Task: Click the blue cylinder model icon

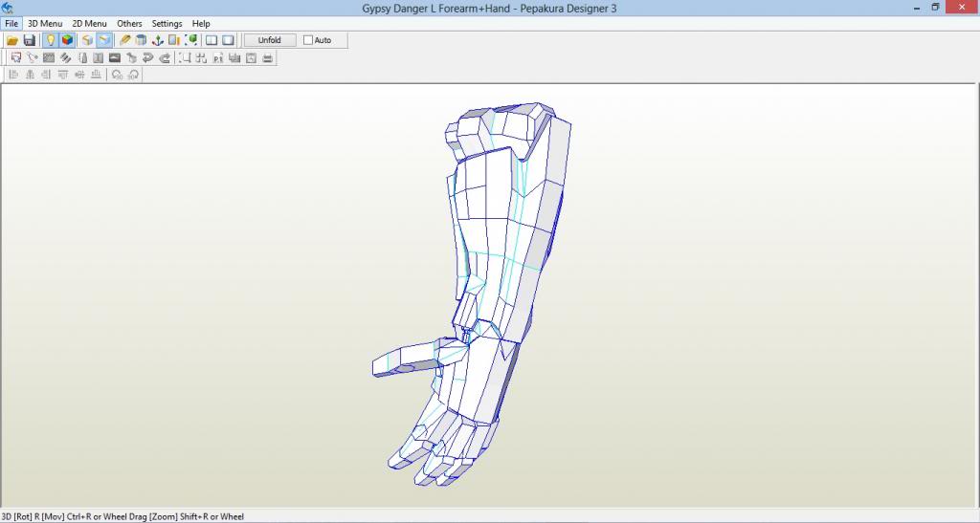Action: (142, 40)
